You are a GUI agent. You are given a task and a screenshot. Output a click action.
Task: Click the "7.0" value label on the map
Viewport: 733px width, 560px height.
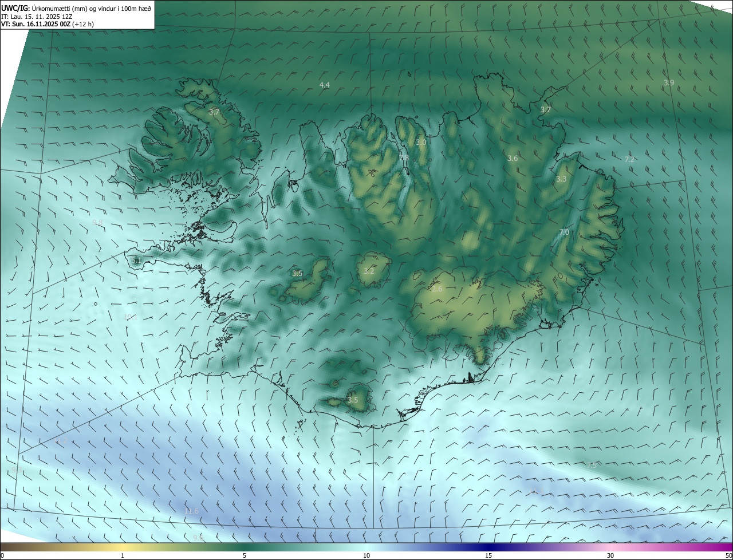(564, 232)
